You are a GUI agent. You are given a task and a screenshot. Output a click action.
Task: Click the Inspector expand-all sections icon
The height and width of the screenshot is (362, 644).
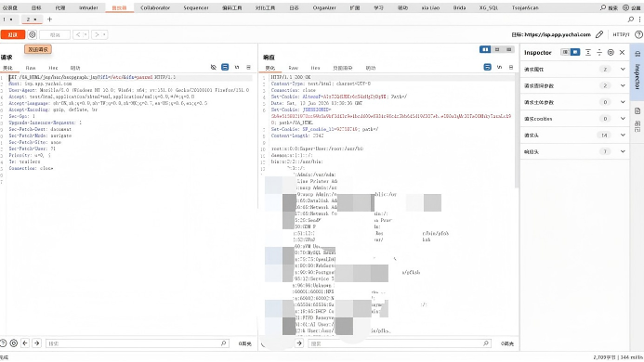click(x=588, y=53)
